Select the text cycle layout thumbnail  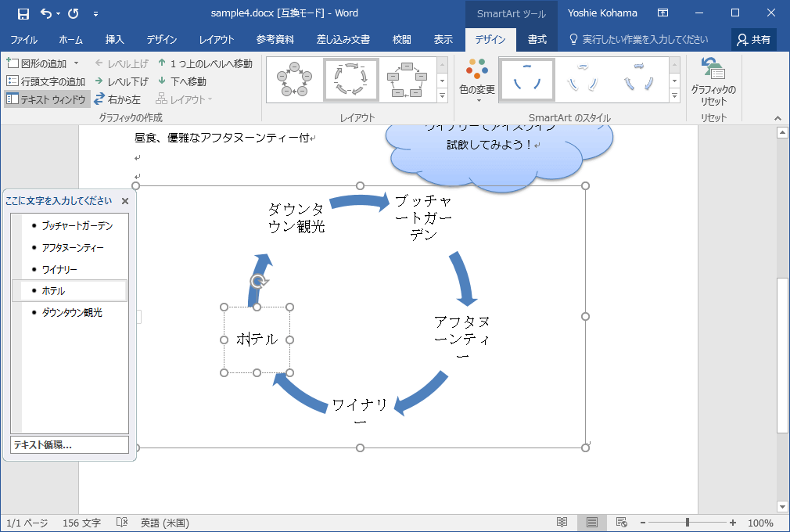click(x=351, y=80)
